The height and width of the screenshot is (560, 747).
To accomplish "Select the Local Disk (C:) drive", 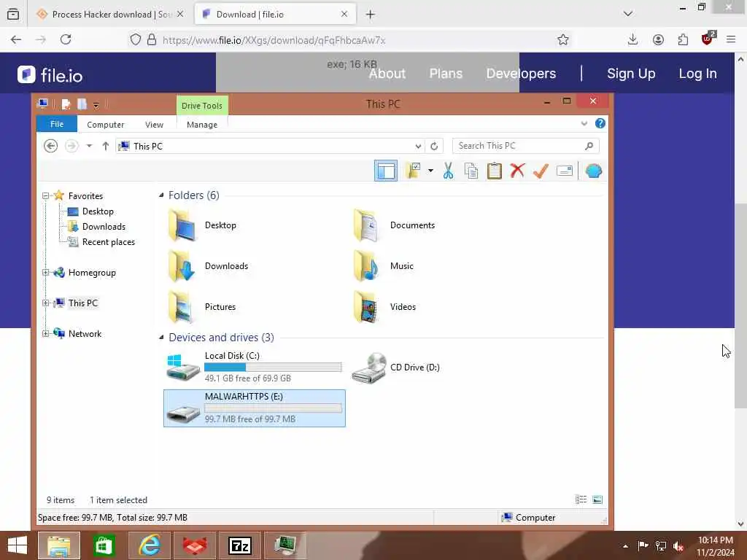I will pos(254,367).
